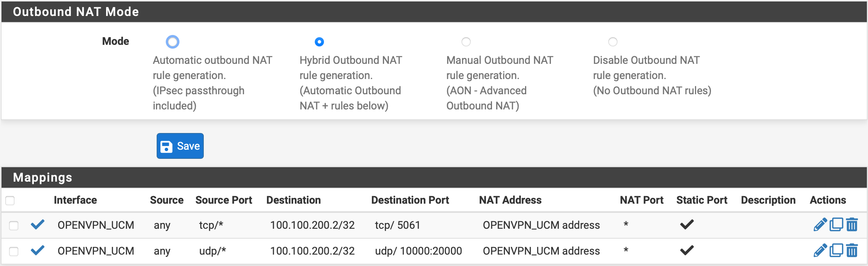Toggle the enabled checkmark on the tcp rule
The image size is (868, 266).
pyautogui.click(x=38, y=225)
